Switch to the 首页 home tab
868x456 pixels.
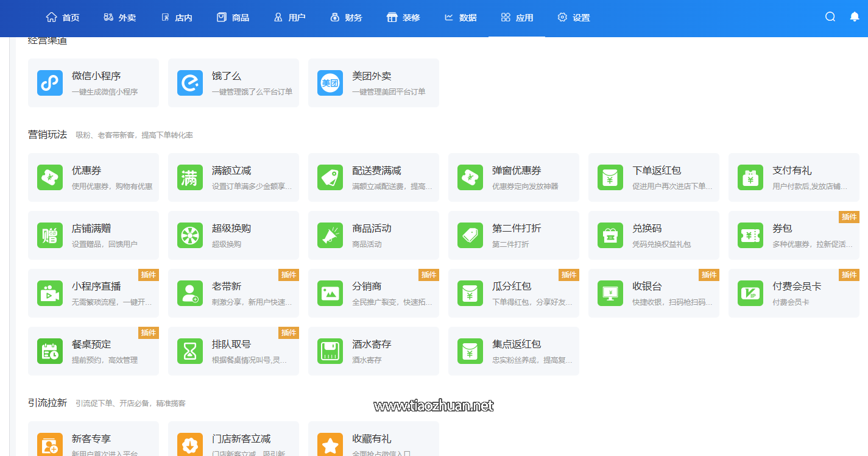[63, 18]
